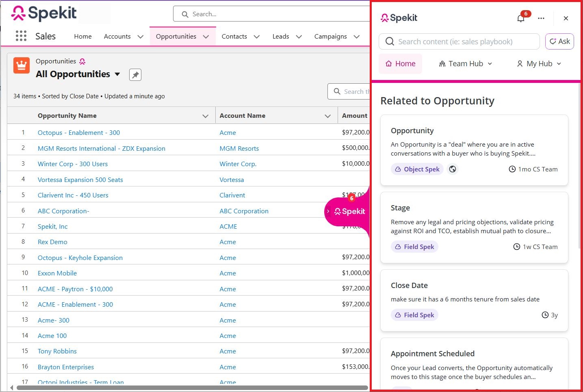Open MGM Resorts International - ZDX Expansion
The height and width of the screenshot is (392, 583).
click(x=102, y=148)
